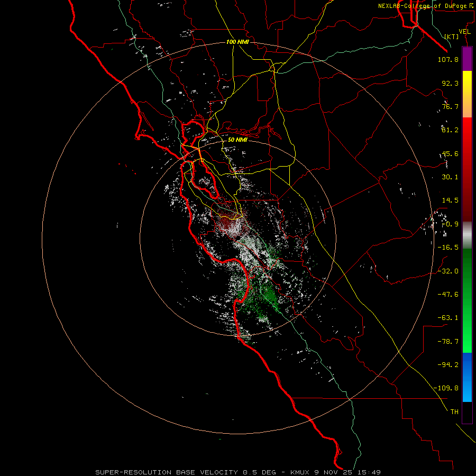This screenshot has width=476, height=476.
Task: Click the -78.7 velocity scale value
Action: point(448,342)
